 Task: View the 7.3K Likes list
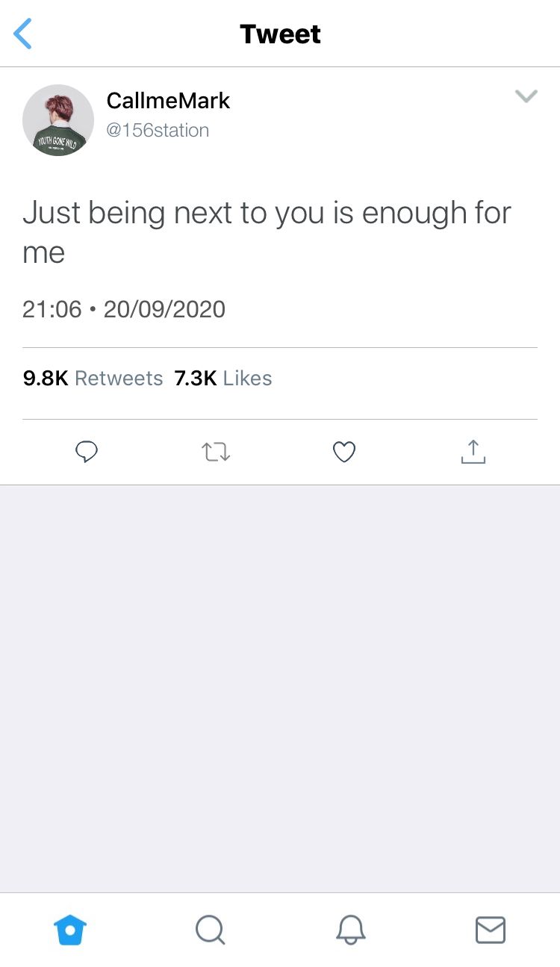(223, 379)
